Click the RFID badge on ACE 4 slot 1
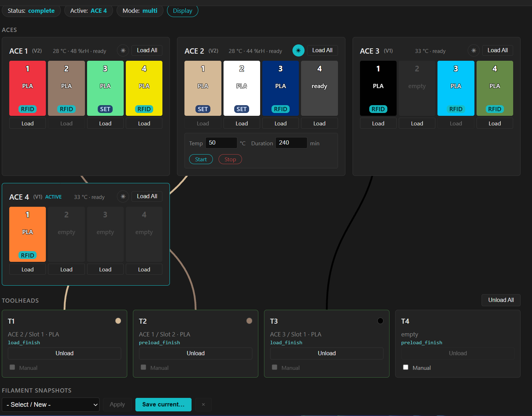 pos(27,255)
